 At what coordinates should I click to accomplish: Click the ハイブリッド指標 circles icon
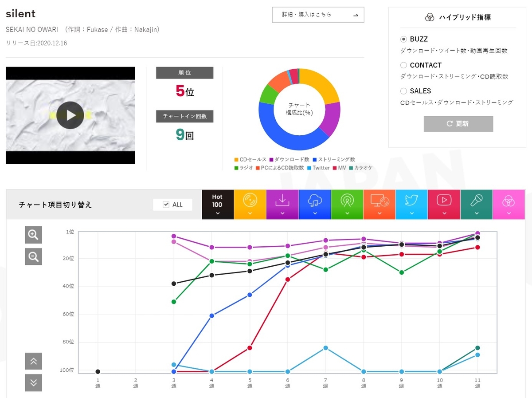(x=429, y=17)
